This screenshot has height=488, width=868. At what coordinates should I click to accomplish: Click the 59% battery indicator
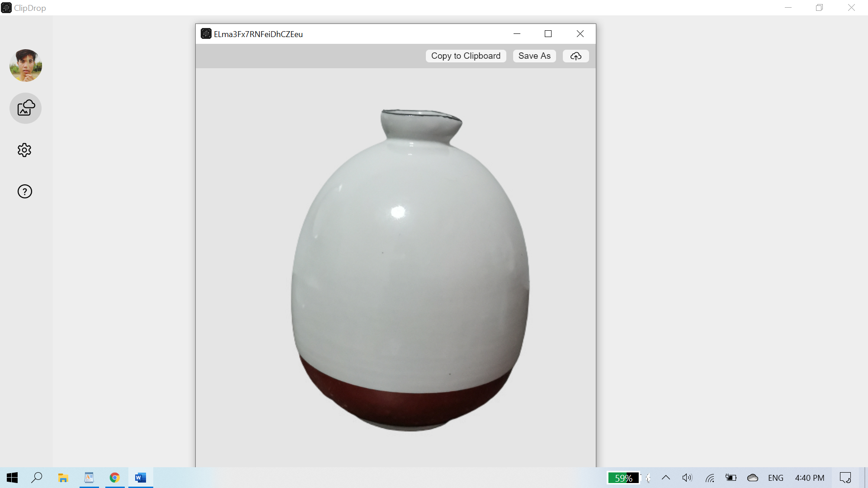point(623,478)
